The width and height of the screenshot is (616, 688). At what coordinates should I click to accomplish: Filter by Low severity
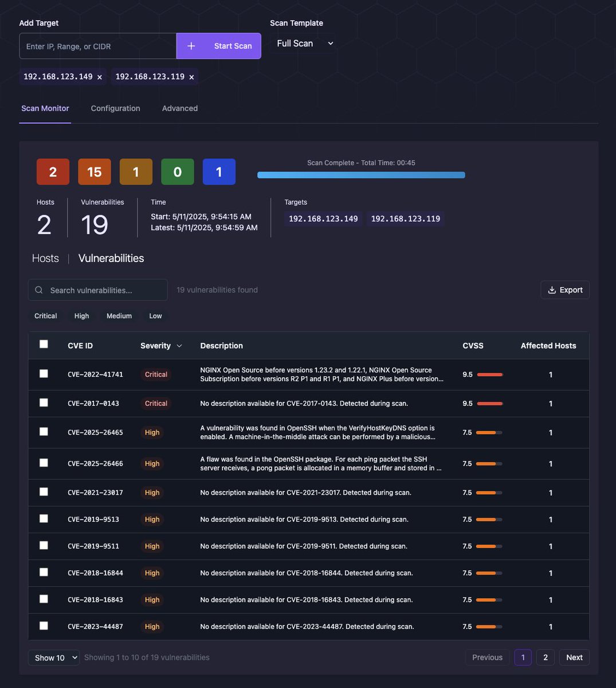pos(156,316)
